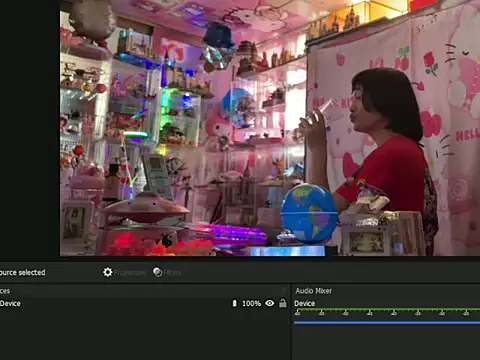
Task: Click the Device label in Audio Mixer
Action: click(x=305, y=303)
